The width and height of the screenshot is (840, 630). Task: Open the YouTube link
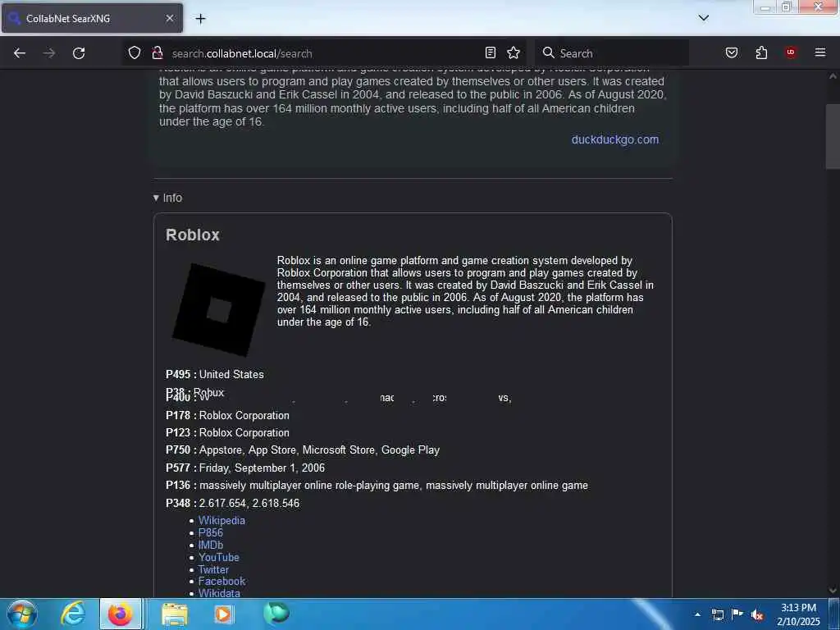(218, 557)
